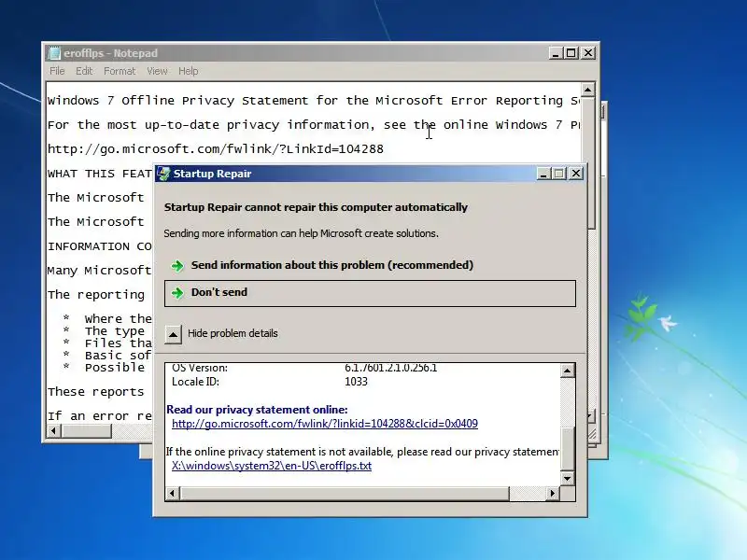Click details pane scroll up arrow

tap(567, 371)
